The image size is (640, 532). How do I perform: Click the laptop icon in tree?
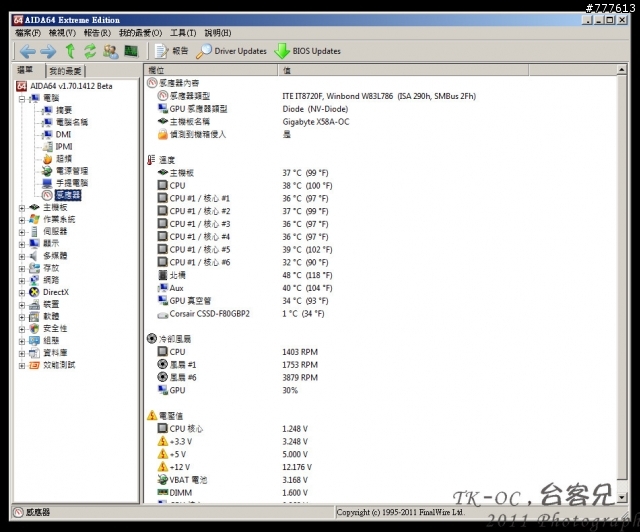point(47,183)
